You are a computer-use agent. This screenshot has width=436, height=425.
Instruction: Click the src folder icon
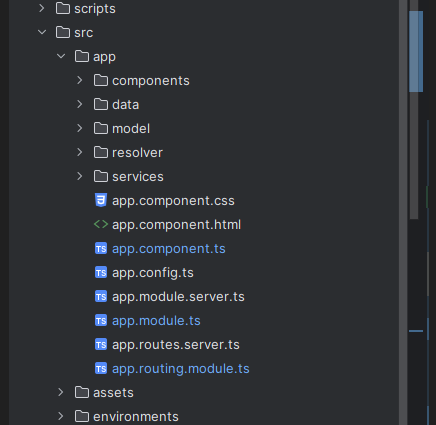click(63, 32)
